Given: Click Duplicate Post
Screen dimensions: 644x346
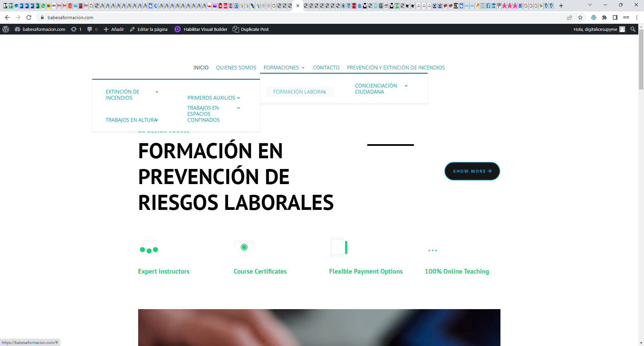Looking at the screenshot, I should pyautogui.click(x=251, y=29).
